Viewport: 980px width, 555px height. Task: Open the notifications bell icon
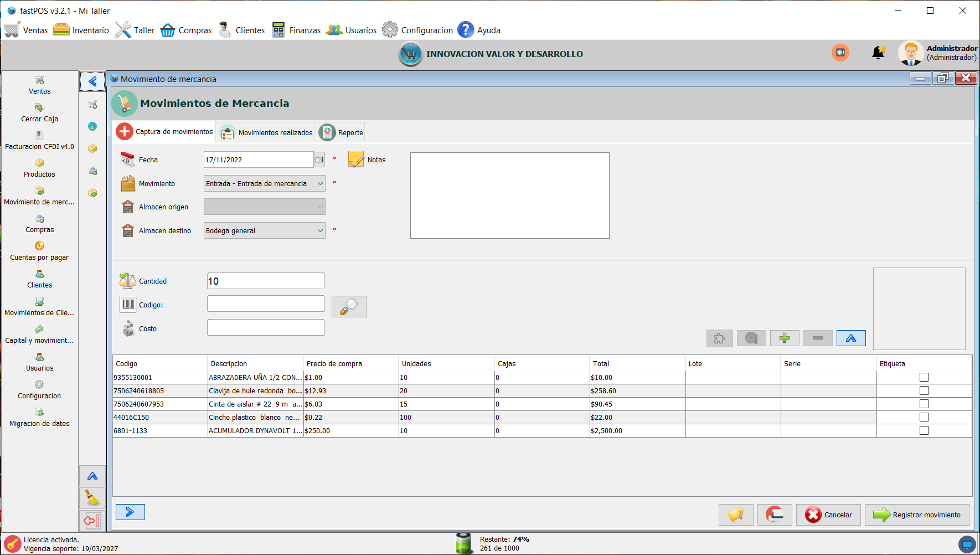878,53
